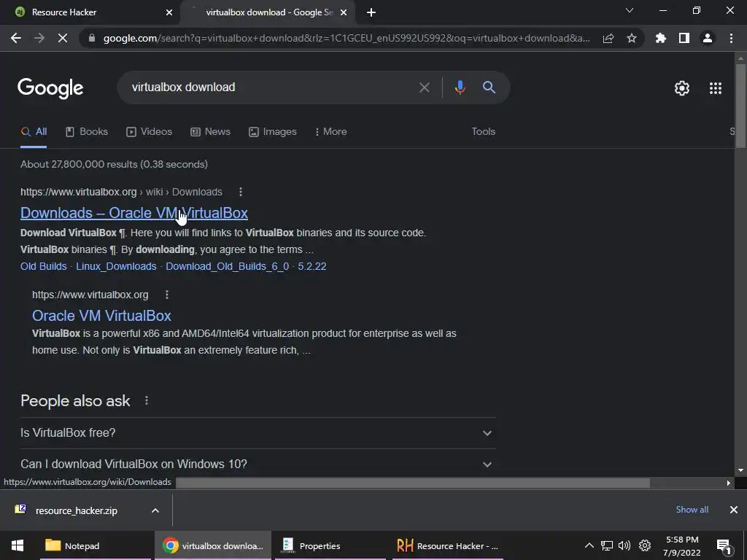
Task: Open the People also ask options dots
Action: [147, 400]
